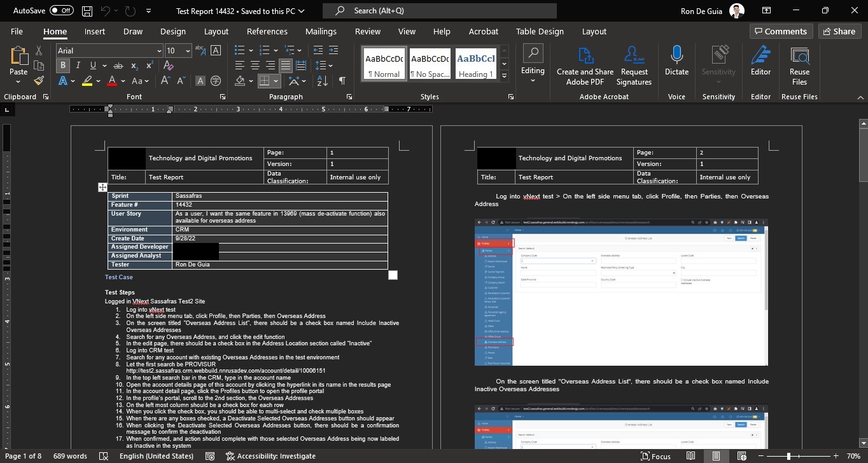
Task: Switch to the References tab
Action: (267, 31)
